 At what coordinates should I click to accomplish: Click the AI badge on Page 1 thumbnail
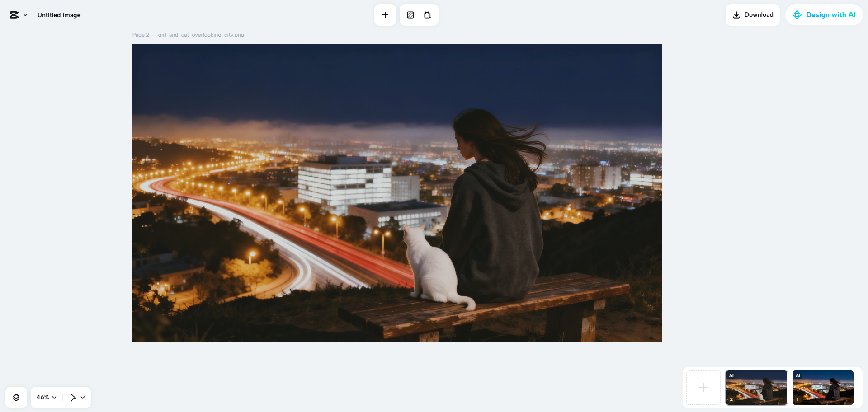point(798,375)
